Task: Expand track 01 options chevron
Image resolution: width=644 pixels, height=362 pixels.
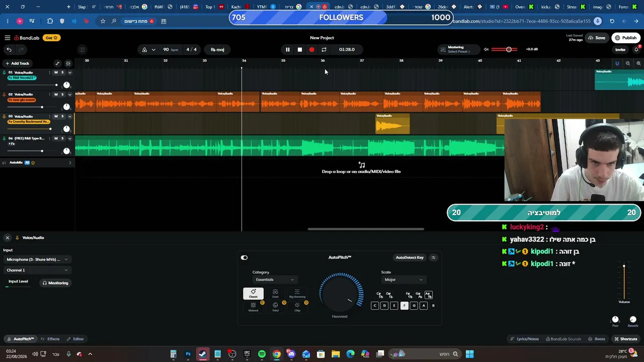Action: pos(69,72)
